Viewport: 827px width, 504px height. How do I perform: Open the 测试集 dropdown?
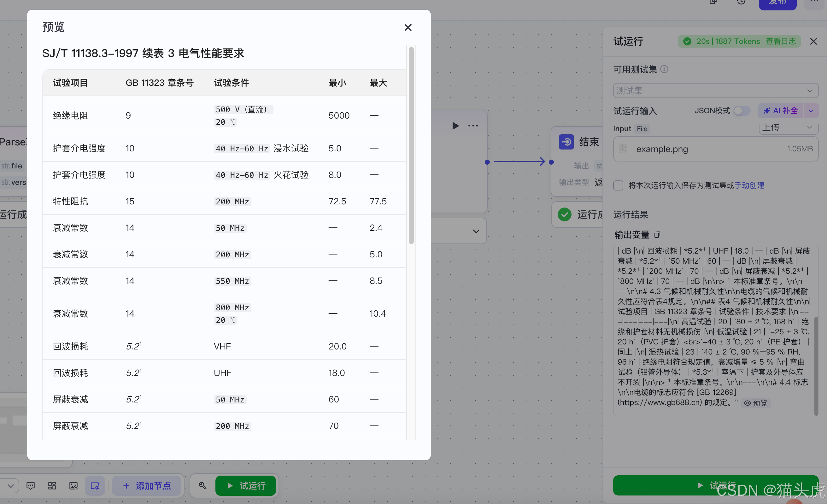(716, 91)
